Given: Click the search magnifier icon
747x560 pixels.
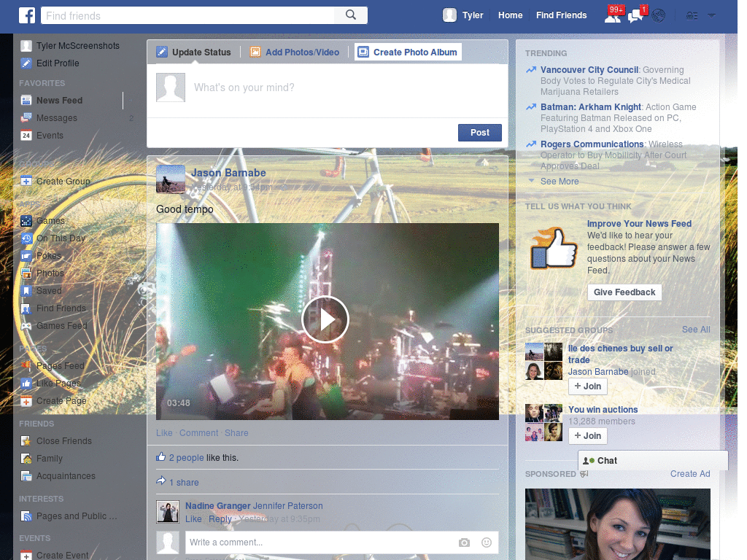Looking at the screenshot, I should pos(351,15).
